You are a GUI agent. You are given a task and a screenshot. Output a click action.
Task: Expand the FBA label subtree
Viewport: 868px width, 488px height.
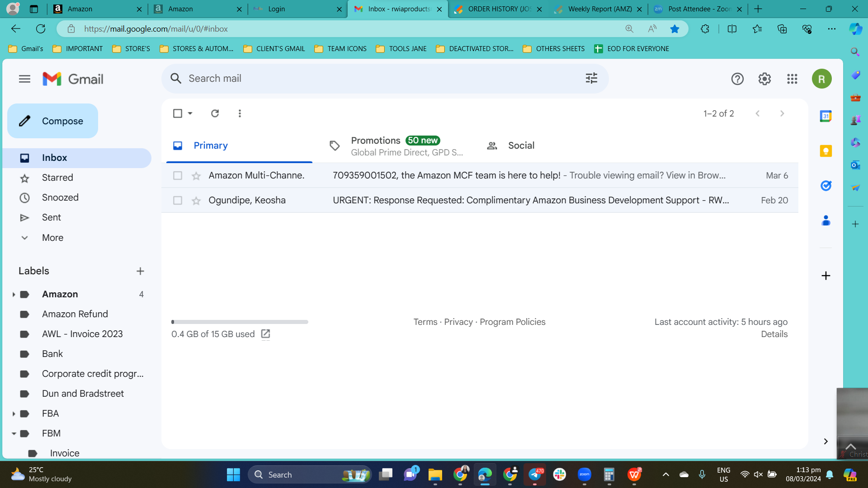(14, 414)
